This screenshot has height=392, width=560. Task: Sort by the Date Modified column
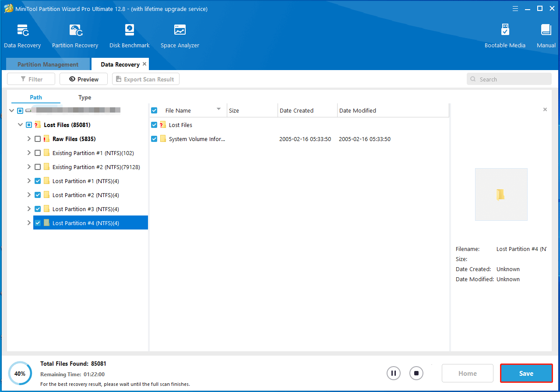[x=393, y=110]
